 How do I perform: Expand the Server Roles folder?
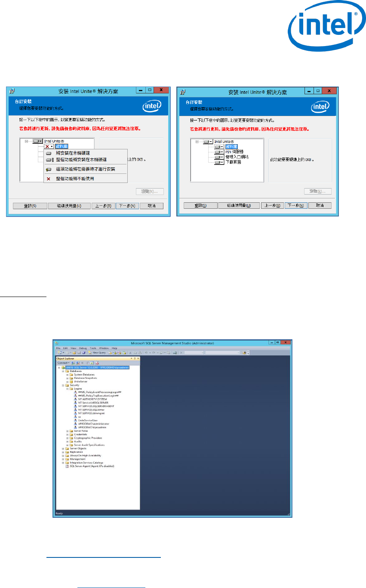click(x=68, y=431)
